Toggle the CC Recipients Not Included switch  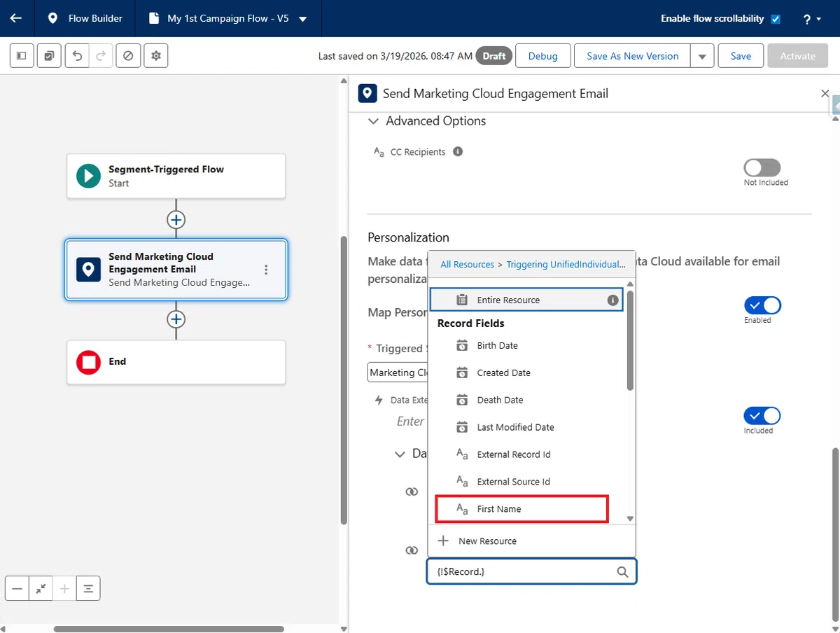(x=762, y=168)
